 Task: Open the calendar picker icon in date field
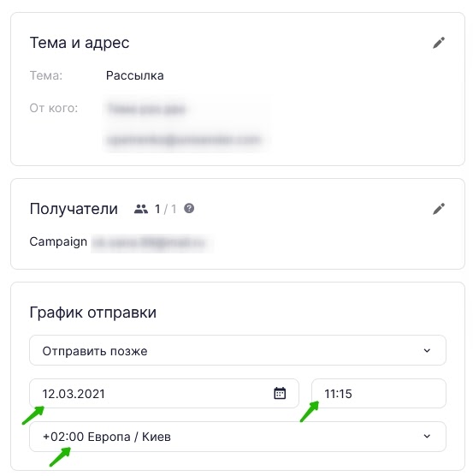point(280,393)
